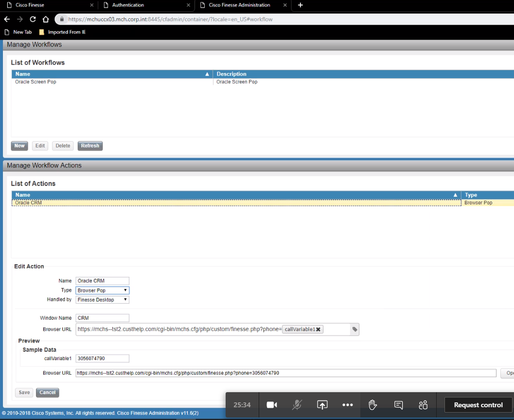Turn on the meeting camera
The width and height of the screenshot is (514, 420).
coord(272,405)
